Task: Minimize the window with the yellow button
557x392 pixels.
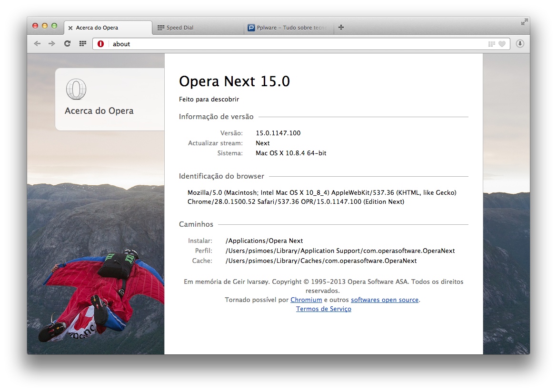Action: point(45,26)
